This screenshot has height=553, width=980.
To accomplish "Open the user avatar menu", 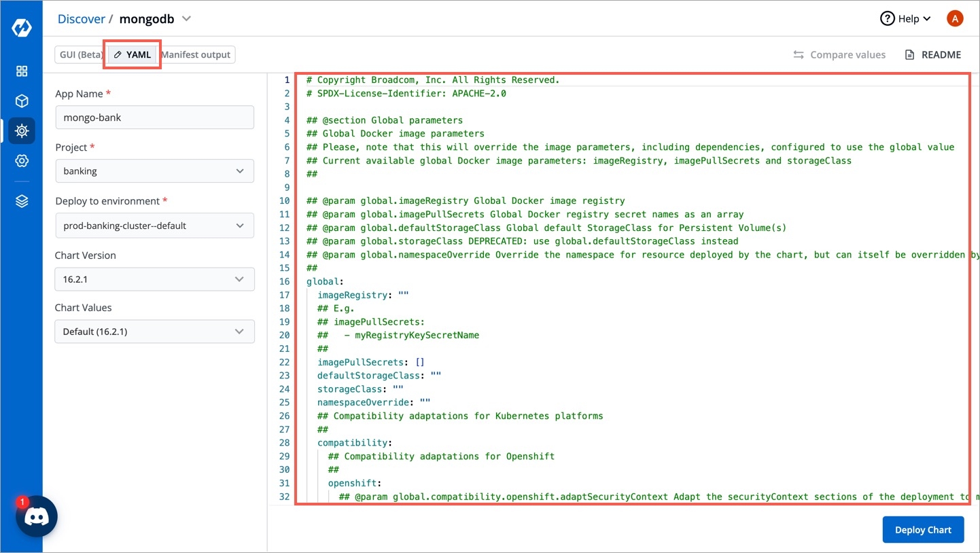I will point(955,18).
